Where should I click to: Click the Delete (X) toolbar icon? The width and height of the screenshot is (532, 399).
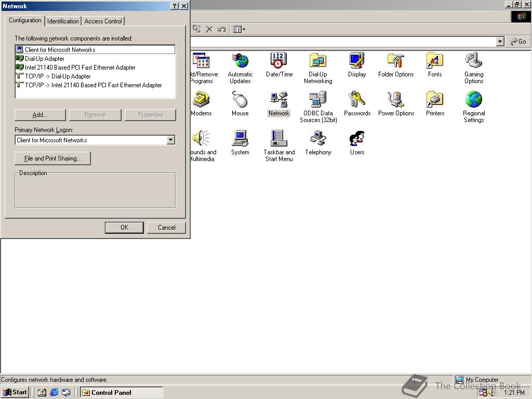(x=209, y=29)
